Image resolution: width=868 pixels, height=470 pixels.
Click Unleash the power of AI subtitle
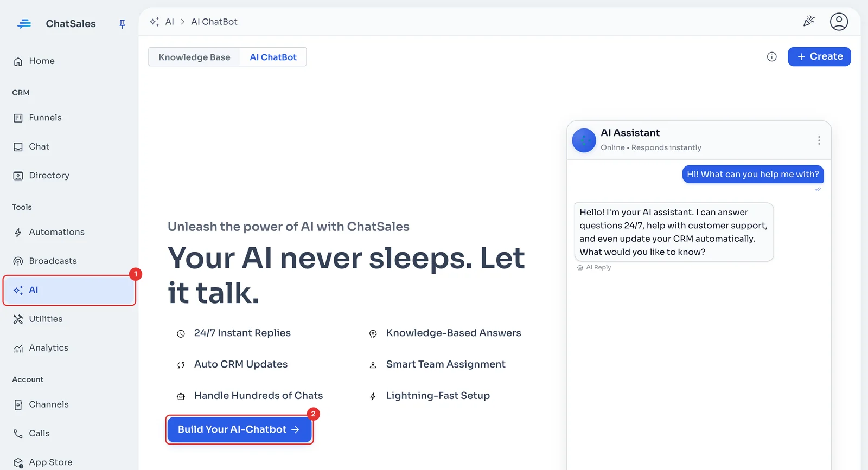point(289,227)
